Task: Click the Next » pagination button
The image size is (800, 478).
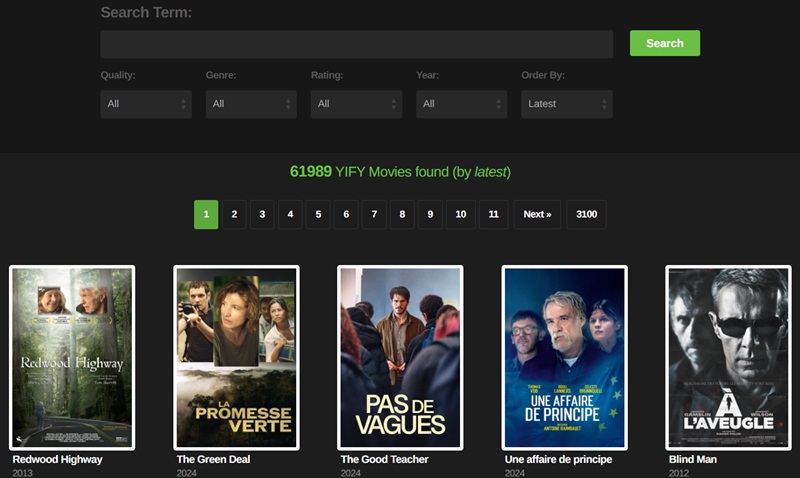Action: pos(537,214)
